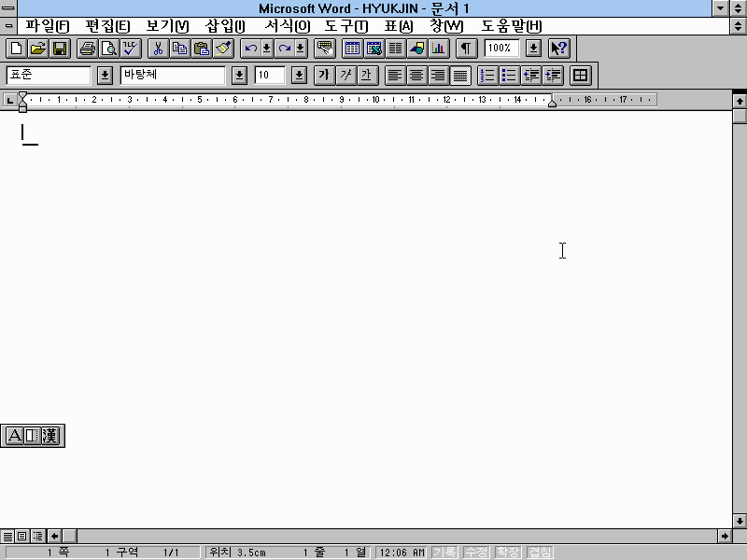This screenshot has width=747, height=560.
Task: Insert a chart with the bar graph icon
Action: (x=438, y=49)
